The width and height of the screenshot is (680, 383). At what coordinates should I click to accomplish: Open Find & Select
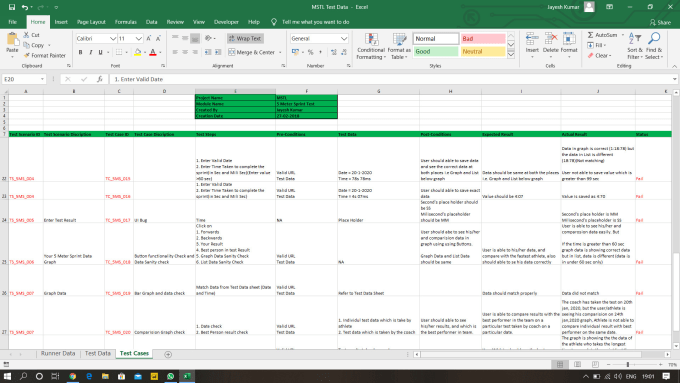654,46
